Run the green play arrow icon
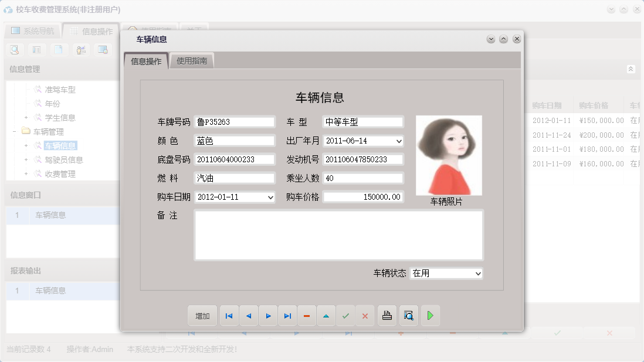The image size is (644, 362). click(x=431, y=316)
